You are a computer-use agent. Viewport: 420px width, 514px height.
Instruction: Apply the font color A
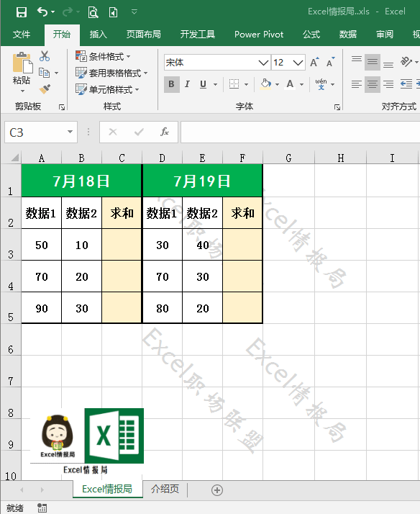coord(290,84)
